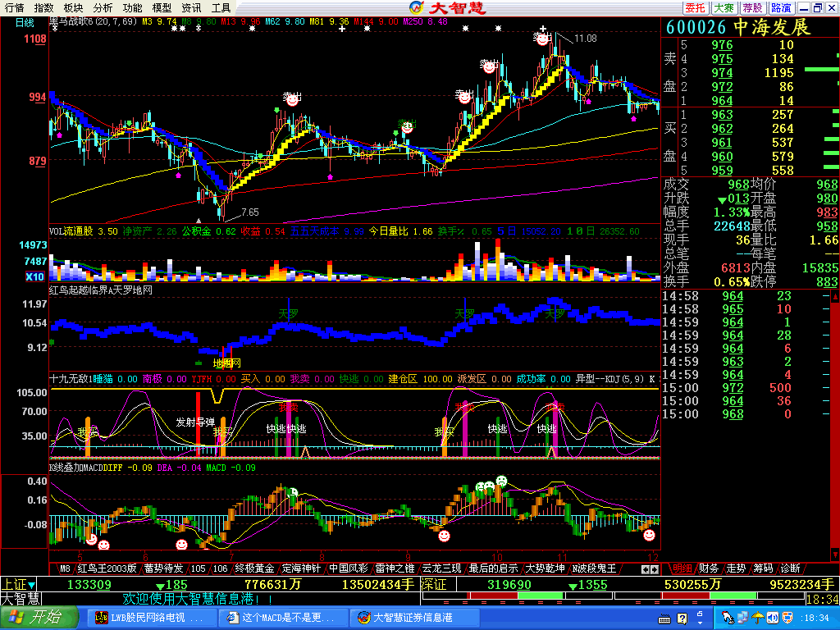Switch to the 筹码 tab
This screenshot has width=840, height=630.
pos(764,568)
